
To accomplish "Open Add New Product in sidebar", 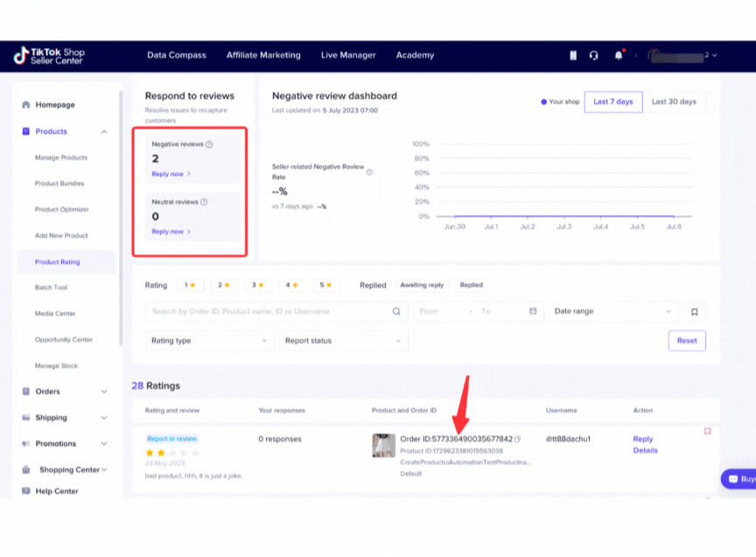I will point(61,235).
